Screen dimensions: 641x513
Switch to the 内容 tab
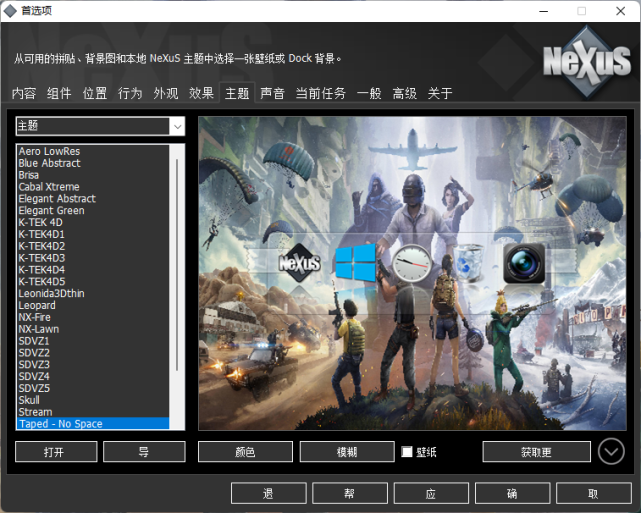(x=24, y=93)
